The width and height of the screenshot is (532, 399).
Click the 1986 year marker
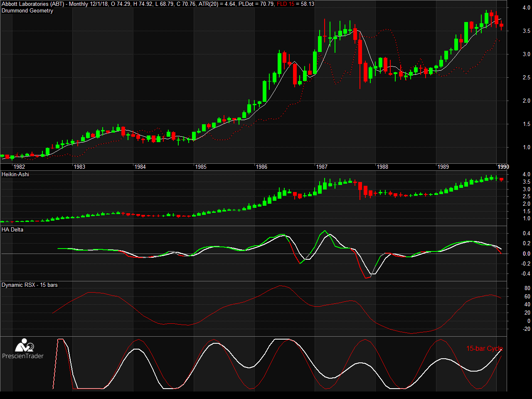261,167
